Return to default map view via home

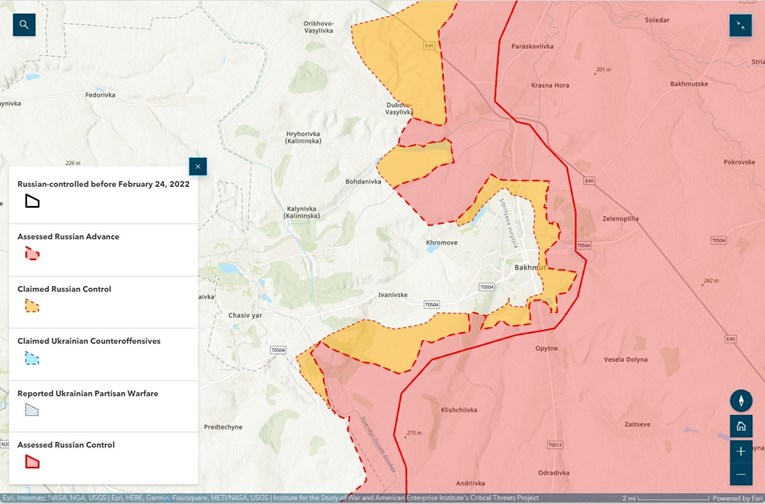coord(741,427)
